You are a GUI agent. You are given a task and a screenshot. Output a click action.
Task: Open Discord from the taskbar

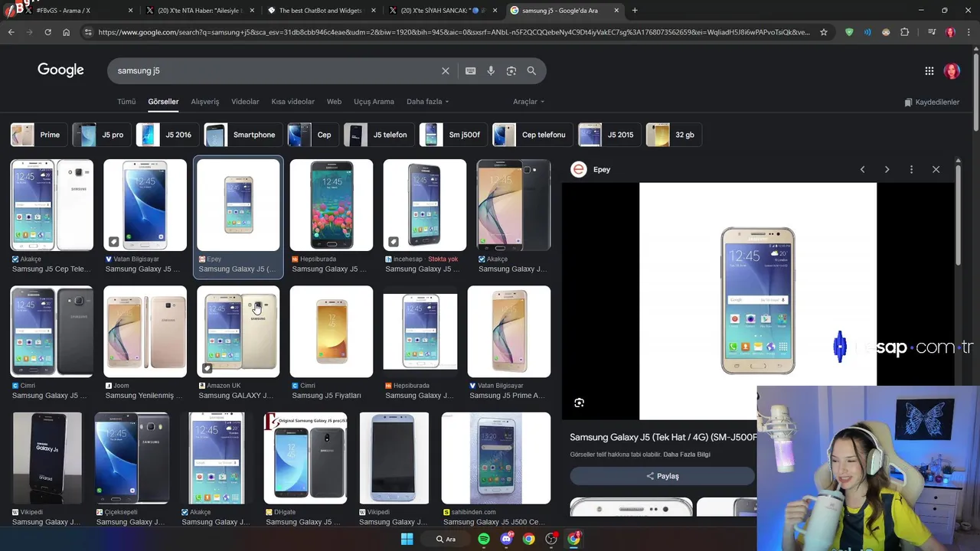506,539
